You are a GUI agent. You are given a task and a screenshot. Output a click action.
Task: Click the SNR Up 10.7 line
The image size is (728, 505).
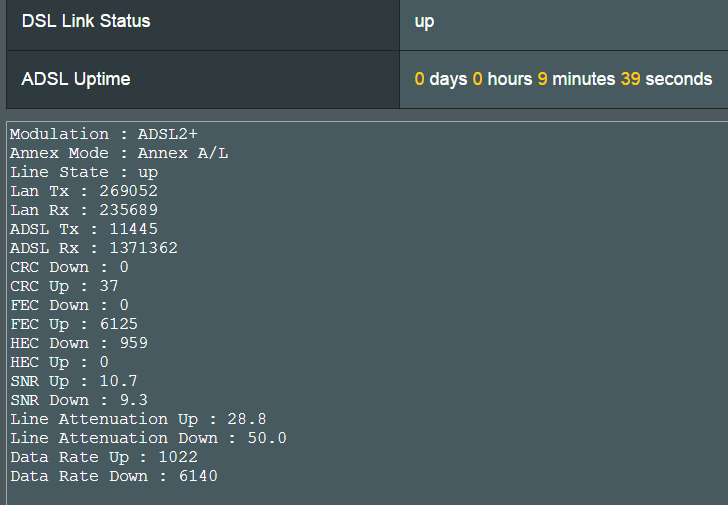point(74,381)
